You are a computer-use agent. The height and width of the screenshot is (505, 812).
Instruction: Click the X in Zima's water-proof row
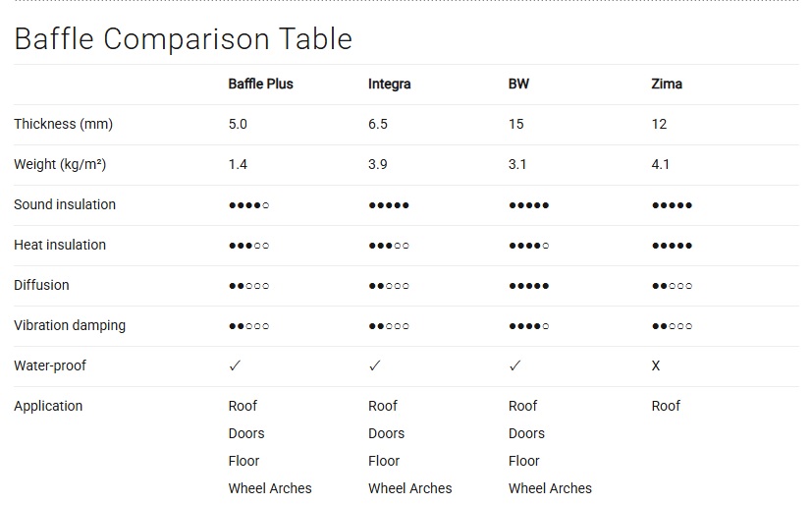[656, 365]
